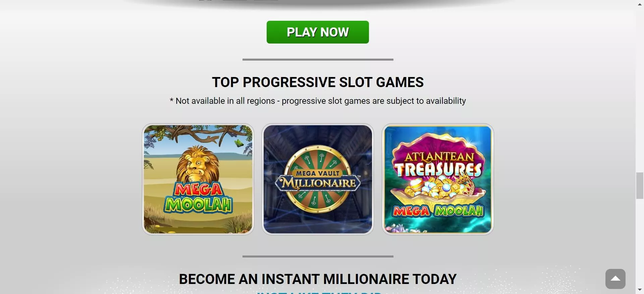This screenshot has width=644, height=294.
Task: Click the green PLAY NOW button
Action: 318,32
